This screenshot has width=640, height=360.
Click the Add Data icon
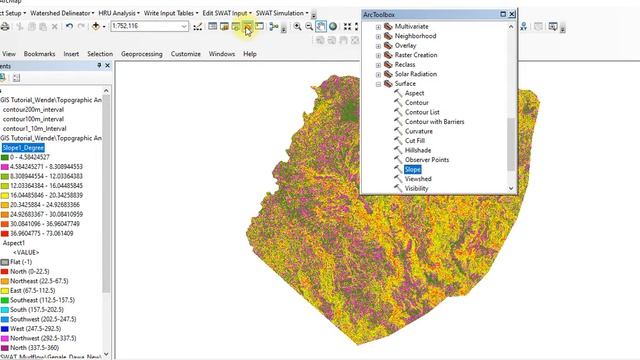click(96, 26)
